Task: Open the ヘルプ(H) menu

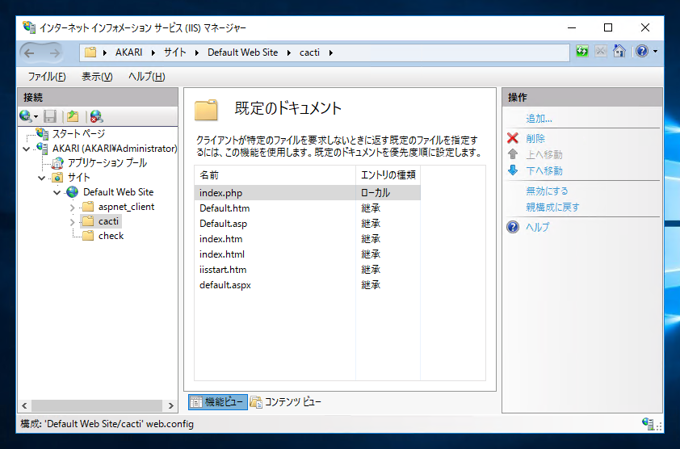Action: (x=147, y=77)
